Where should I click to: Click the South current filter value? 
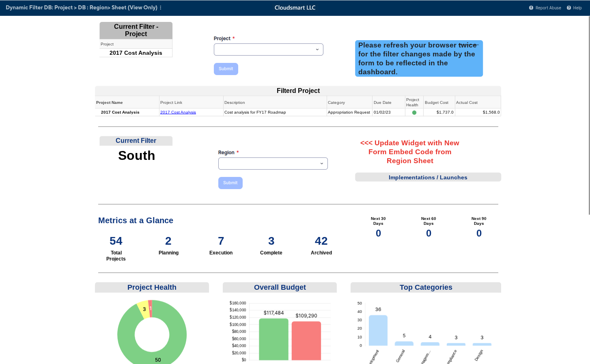pos(137,155)
